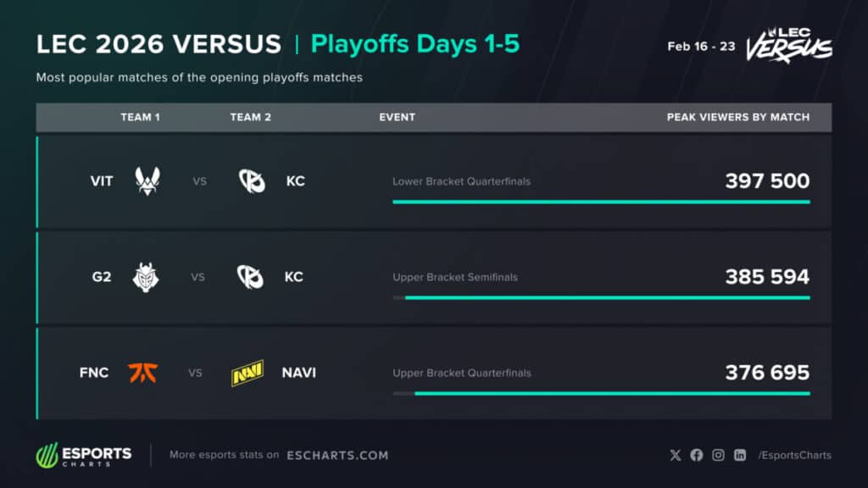Click the Karmine Corp logo in first row
This screenshot has height=488, width=868.
[252, 181]
